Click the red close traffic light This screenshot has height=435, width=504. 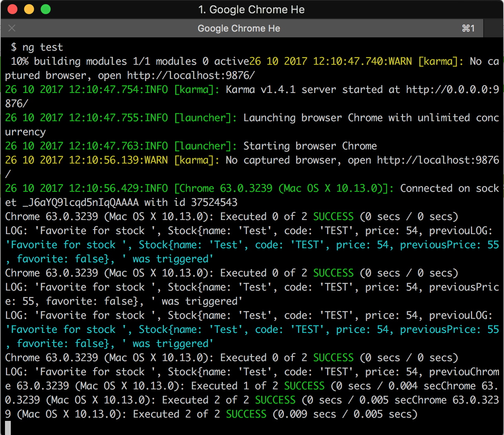click(x=12, y=9)
